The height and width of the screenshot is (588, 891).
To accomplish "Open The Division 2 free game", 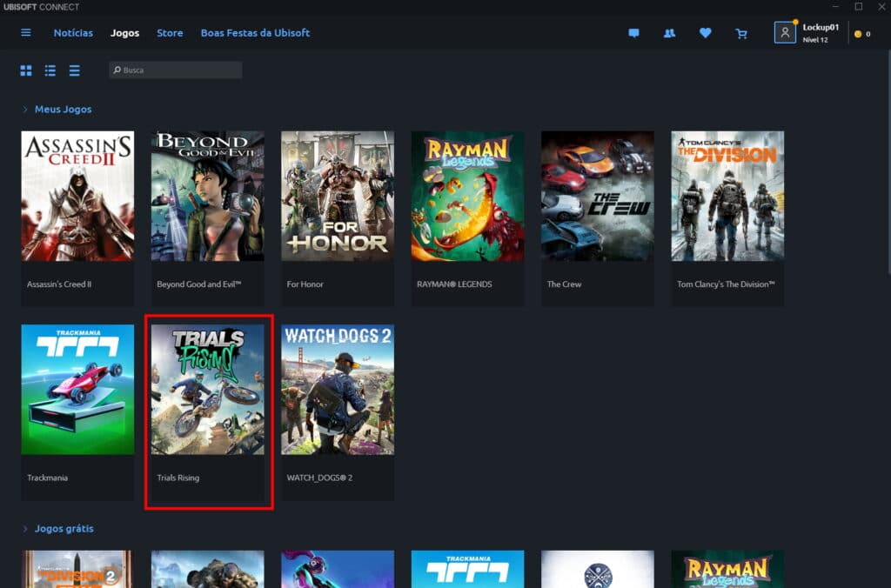I will [77, 569].
